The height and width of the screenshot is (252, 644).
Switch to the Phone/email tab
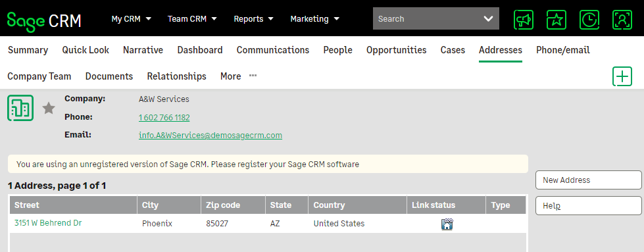pos(562,50)
